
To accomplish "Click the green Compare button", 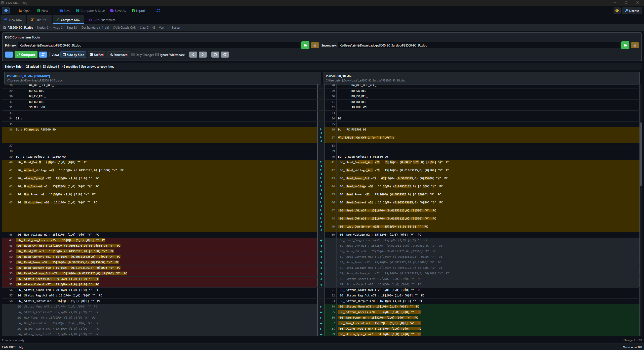I will click(x=26, y=55).
